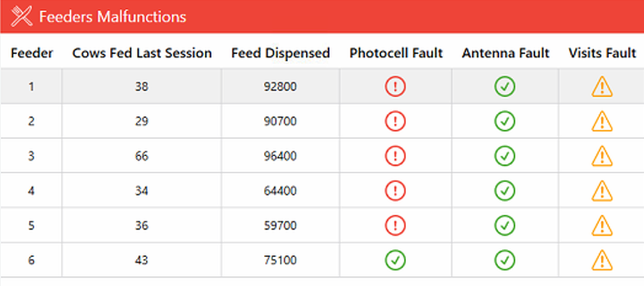
Task: Click the fork and knife Feeders icon
Action: pyautogui.click(x=22, y=17)
